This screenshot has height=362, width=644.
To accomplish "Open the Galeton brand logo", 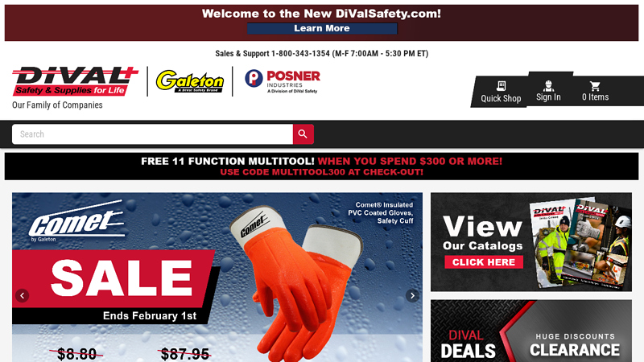I will [190, 81].
